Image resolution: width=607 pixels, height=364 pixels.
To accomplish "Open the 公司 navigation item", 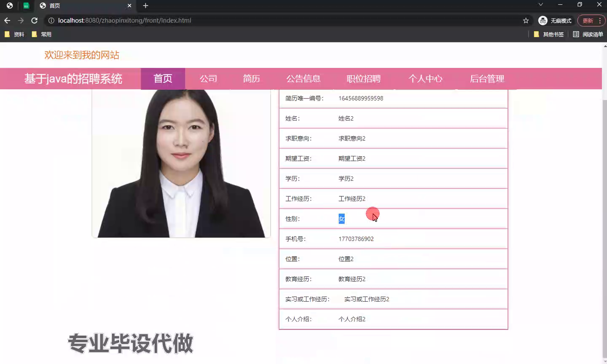I will [208, 79].
